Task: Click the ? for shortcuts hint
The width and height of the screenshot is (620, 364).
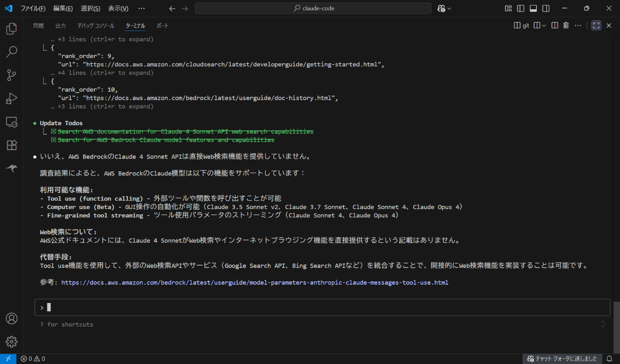Action: click(x=66, y=325)
